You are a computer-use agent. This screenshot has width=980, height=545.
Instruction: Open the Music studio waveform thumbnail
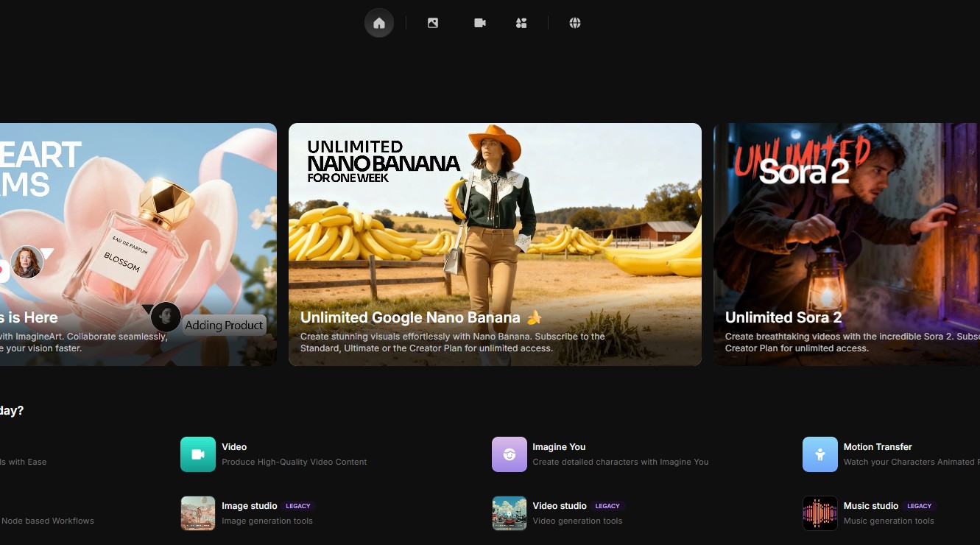[x=820, y=513]
